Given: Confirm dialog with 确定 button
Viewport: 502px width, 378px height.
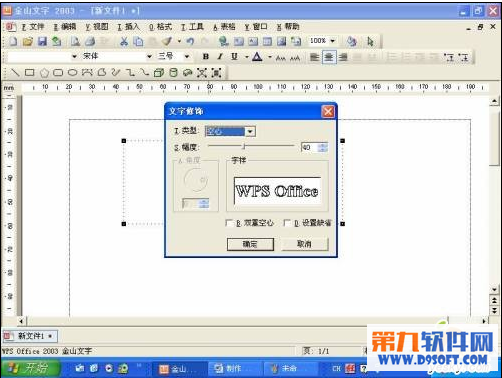Looking at the screenshot, I should (250, 244).
